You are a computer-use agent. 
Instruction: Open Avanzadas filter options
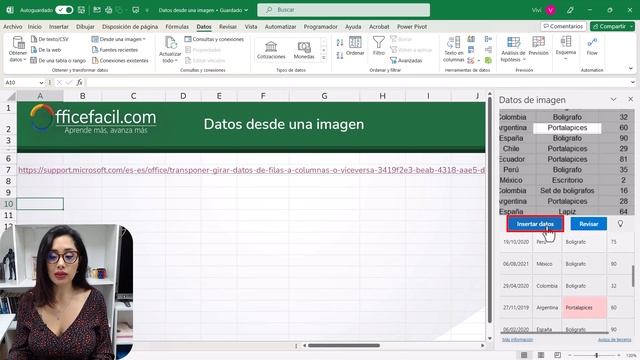(x=406, y=60)
